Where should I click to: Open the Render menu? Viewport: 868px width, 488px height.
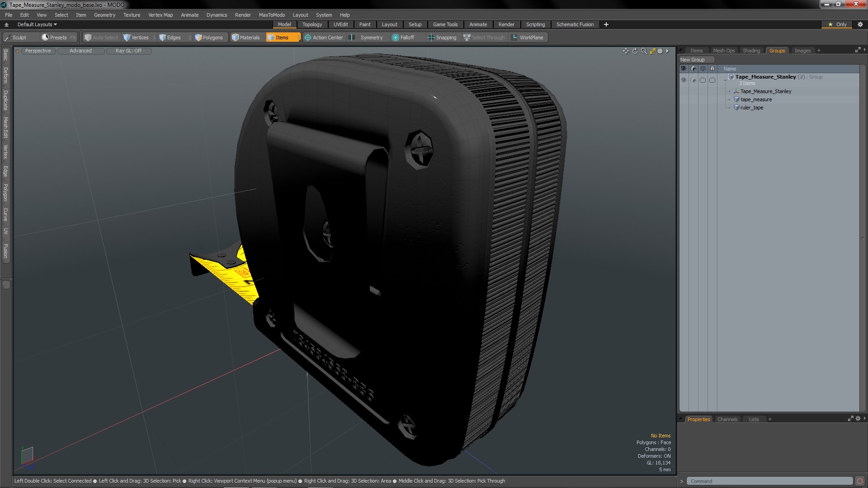(x=243, y=14)
